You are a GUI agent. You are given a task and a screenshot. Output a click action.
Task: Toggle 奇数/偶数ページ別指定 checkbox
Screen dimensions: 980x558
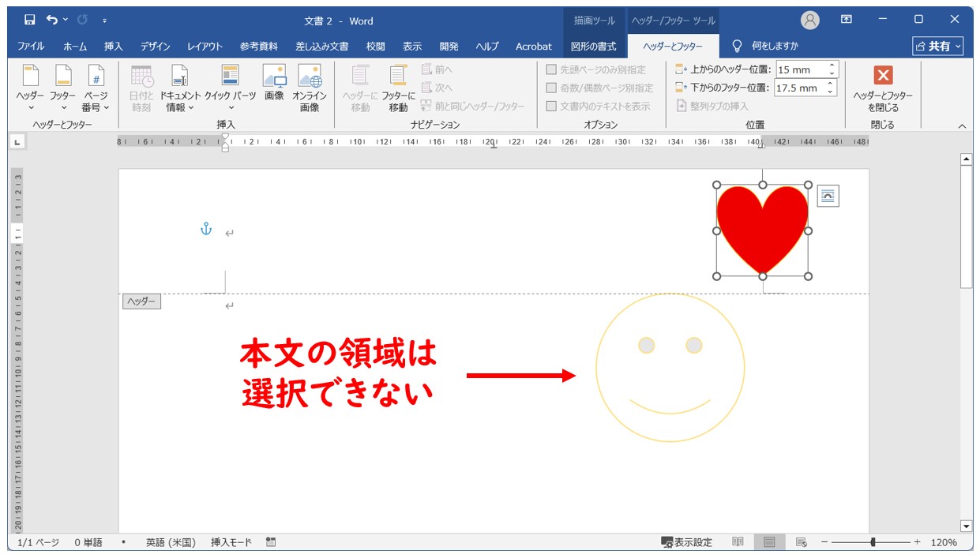pos(551,88)
